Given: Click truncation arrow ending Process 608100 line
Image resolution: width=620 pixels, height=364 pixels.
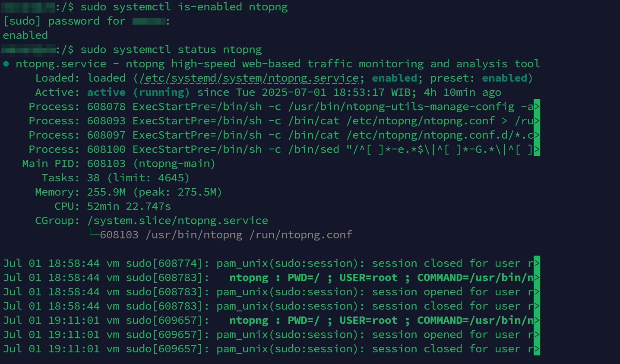Looking at the screenshot, I should [x=537, y=149].
